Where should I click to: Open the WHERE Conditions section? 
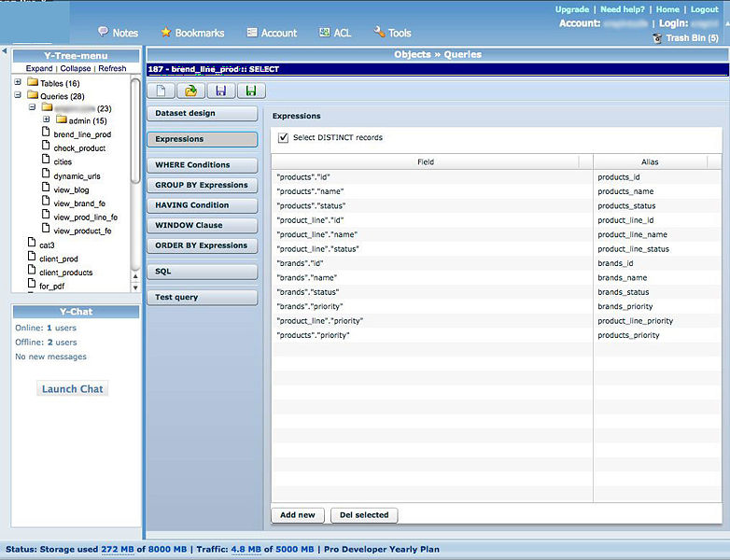pyautogui.click(x=202, y=165)
